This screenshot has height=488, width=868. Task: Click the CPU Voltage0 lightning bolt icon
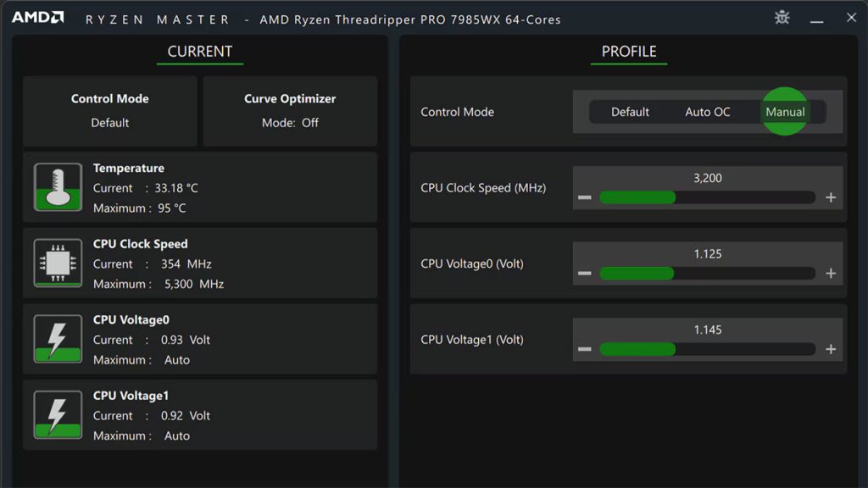click(x=57, y=339)
